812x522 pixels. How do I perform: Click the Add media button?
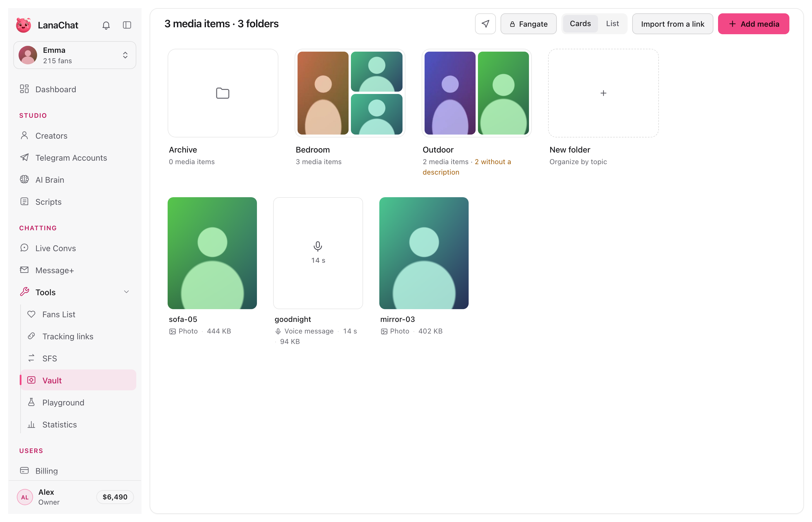point(753,24)
